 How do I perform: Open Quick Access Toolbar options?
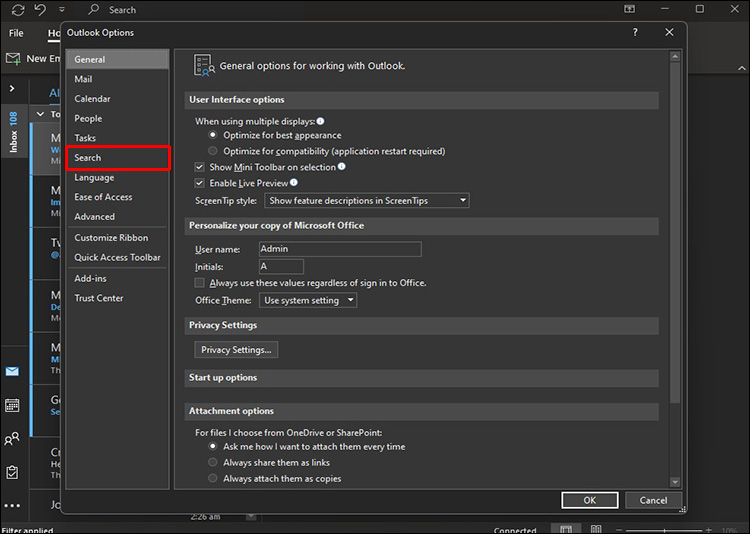point(117,257)
